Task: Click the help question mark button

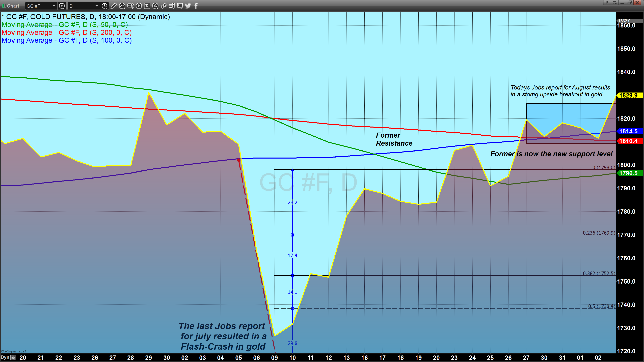Action: [x=607, y=3]
